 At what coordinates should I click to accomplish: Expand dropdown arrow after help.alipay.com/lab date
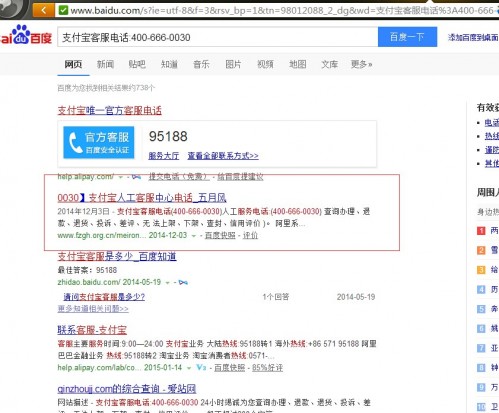click(x=189, y=368)
